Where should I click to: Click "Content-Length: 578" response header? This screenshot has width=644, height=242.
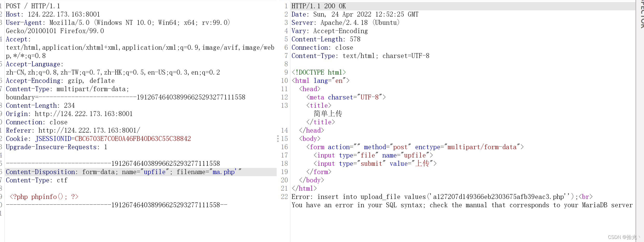click(326, 39)
